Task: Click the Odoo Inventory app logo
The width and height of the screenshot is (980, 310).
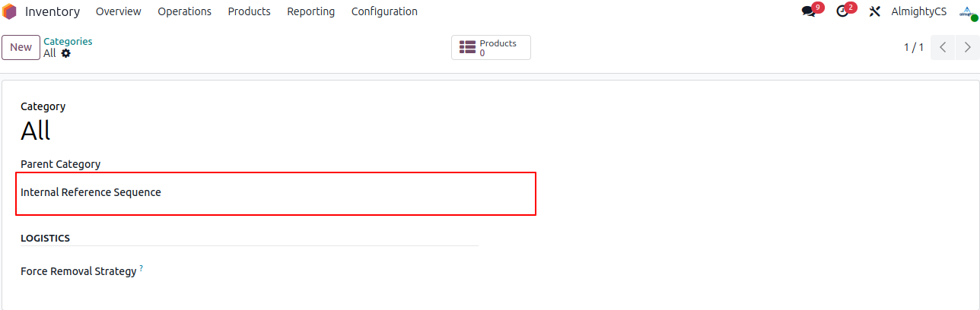Action: 10,11
